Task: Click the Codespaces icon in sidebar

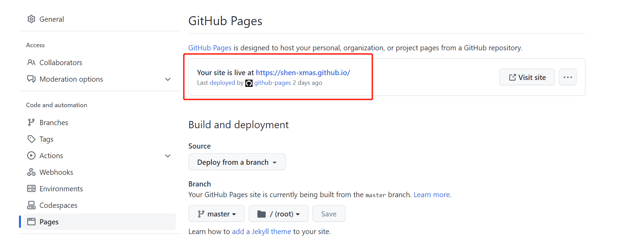Action: [x=31, y=205]
